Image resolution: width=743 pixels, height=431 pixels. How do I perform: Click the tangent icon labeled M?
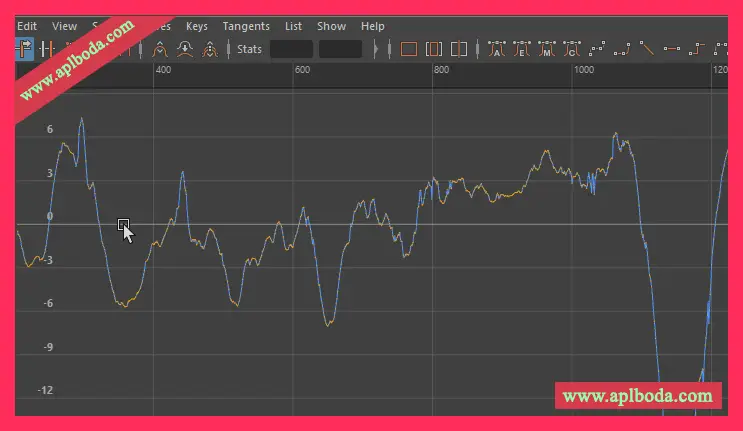tap(546, 48)
